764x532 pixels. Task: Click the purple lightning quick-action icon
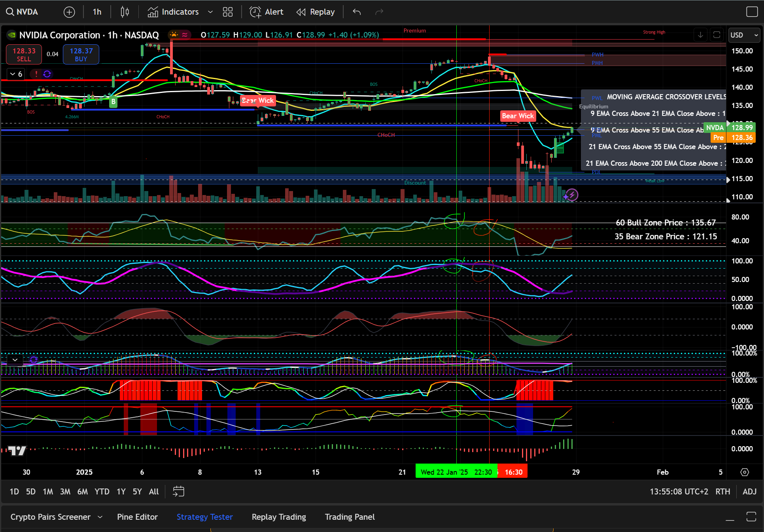pos(572,195)
